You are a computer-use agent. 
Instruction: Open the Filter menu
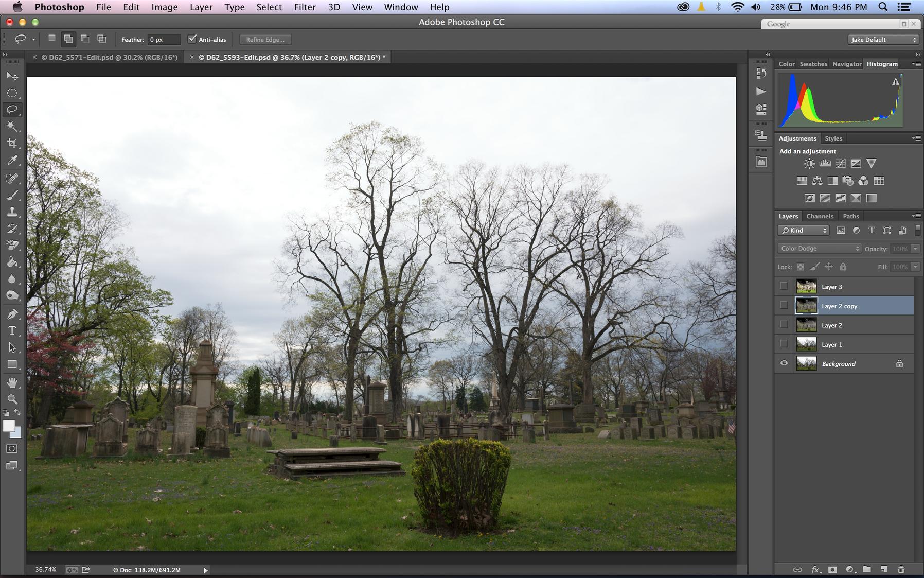[305, 7]
